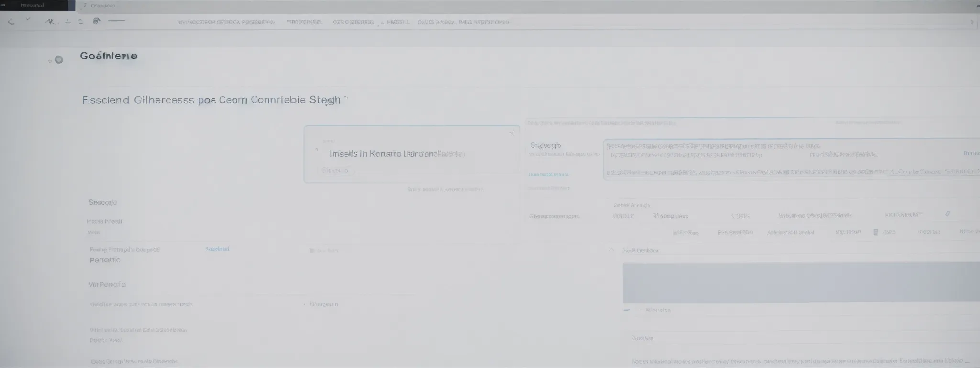Image resolution: width=980 pixels, height=368 pixels.
Task: Switch to the dark first tab at top left
Action: [x=33, y=5]
